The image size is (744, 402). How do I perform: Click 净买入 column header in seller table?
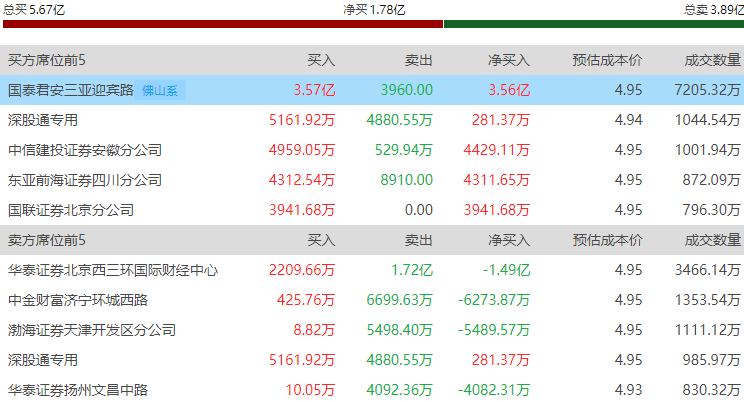point(509,240)
